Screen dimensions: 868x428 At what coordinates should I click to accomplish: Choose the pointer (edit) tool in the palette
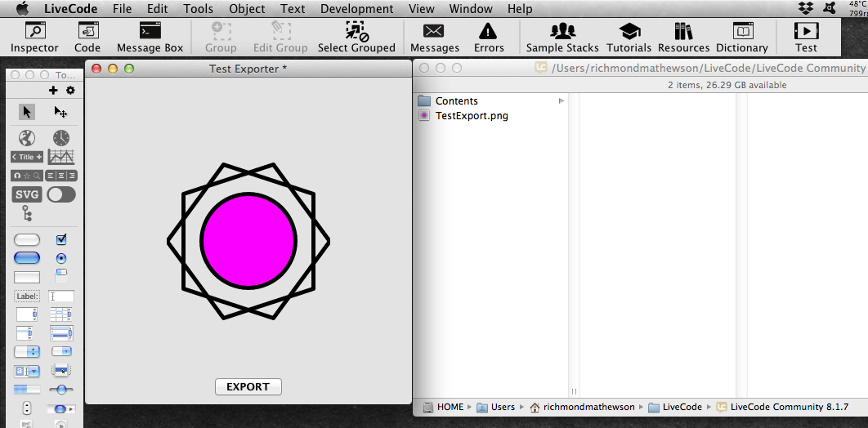click(27, 112)
